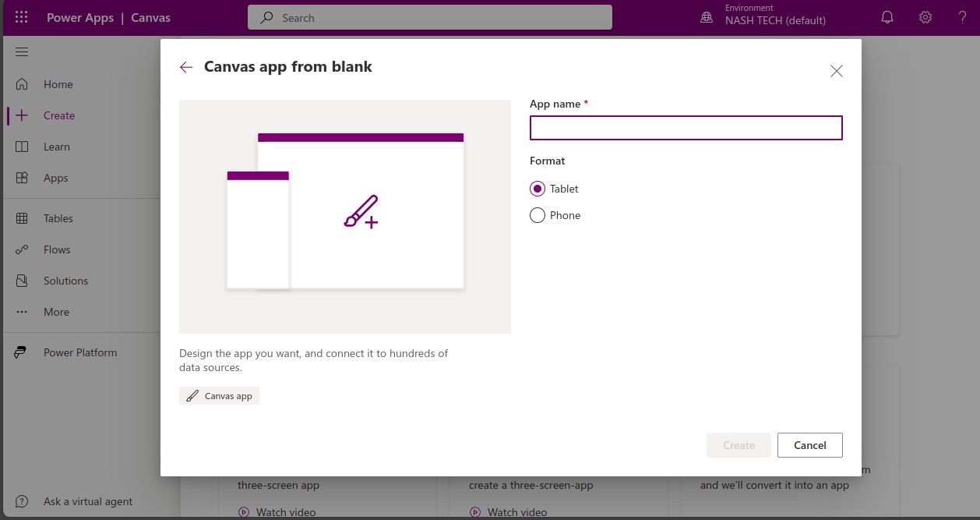This screenshot has width=980, height=520.
Task: Open the Apps page in sidebar
Action: pyautogui.click(x=55, y=178)
